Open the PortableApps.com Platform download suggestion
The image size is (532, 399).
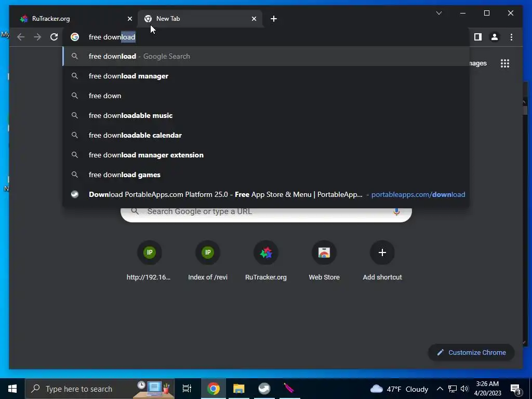[266, 194]
